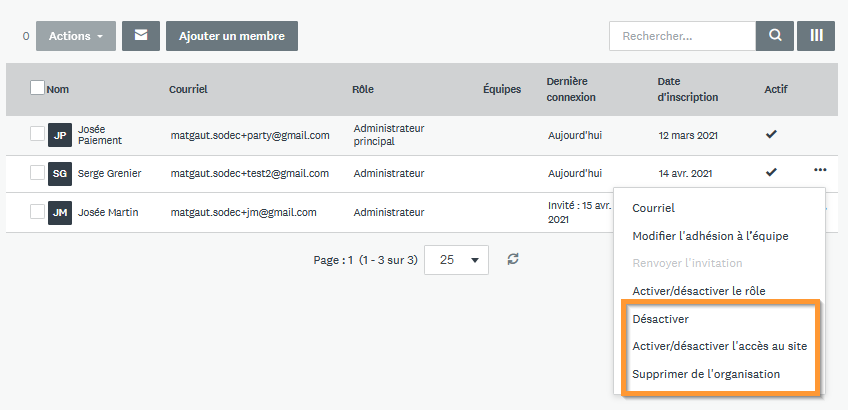The image size is (848, 410).
Task: Toggle the select-all checkbox next to Nom
Action: [x=38, y=88]
